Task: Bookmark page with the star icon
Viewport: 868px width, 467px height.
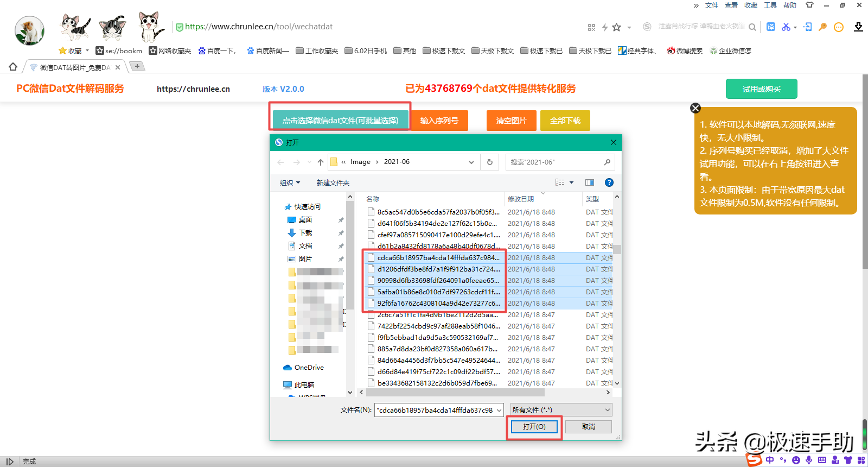Action: [x=617, y=27]
